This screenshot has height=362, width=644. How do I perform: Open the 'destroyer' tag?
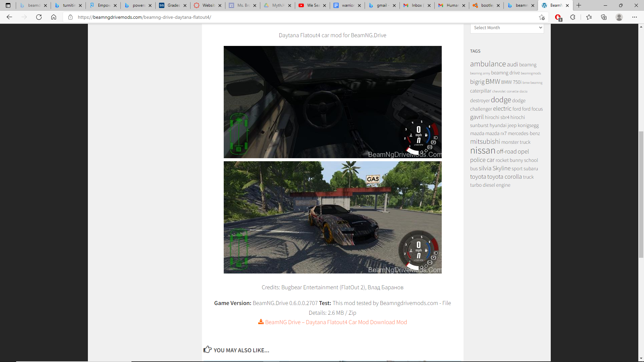click(480, 101)
